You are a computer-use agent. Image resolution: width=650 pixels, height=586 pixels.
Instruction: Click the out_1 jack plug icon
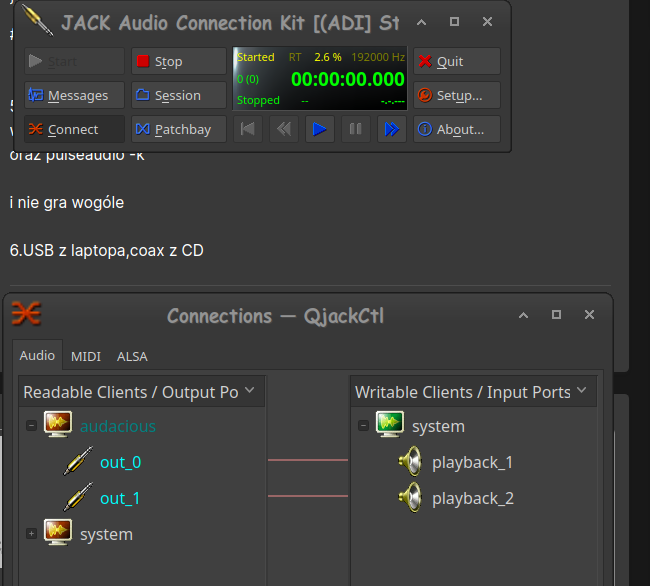point(78,497)
